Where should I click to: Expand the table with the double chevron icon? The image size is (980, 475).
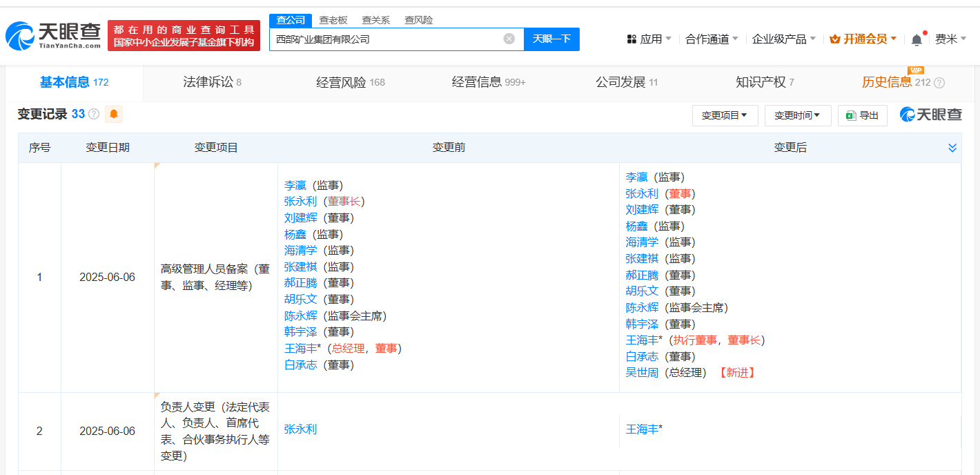pos(952,148)
